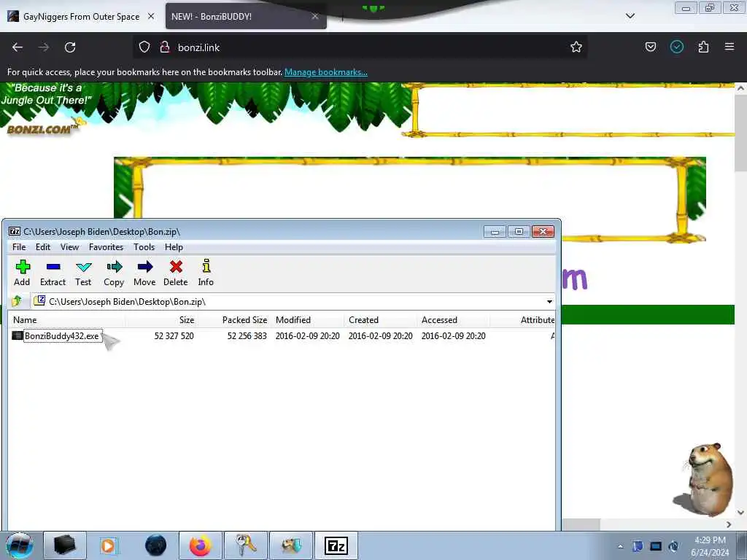Click the Firefox back arrow
The image size is (747, 560).
pyautogui.click(x=18, y=47)
